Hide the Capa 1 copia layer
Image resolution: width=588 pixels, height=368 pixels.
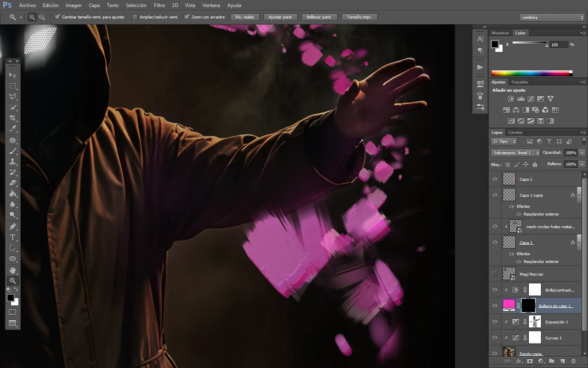click(x=495, y=195)
